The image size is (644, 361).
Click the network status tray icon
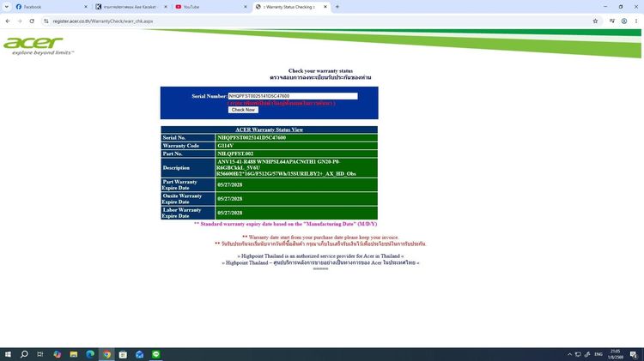click(578, 354)
